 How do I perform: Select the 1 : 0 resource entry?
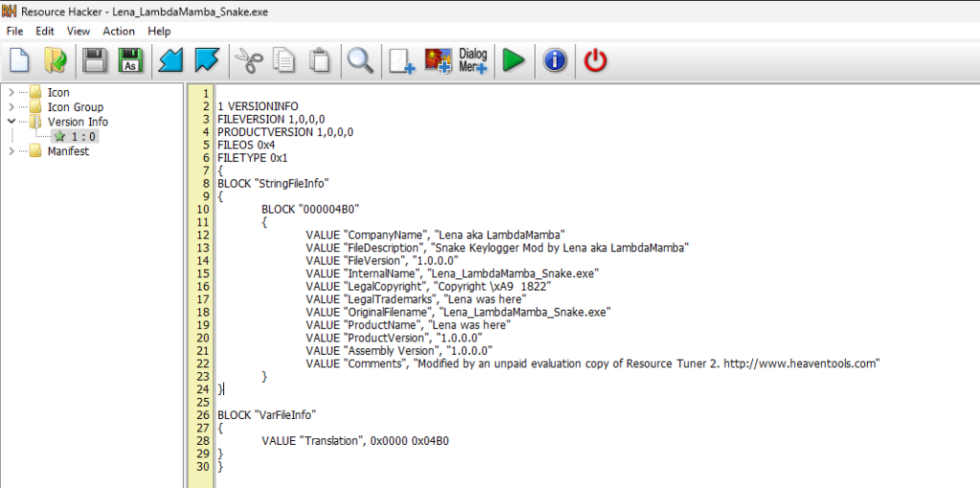(83, 136)
